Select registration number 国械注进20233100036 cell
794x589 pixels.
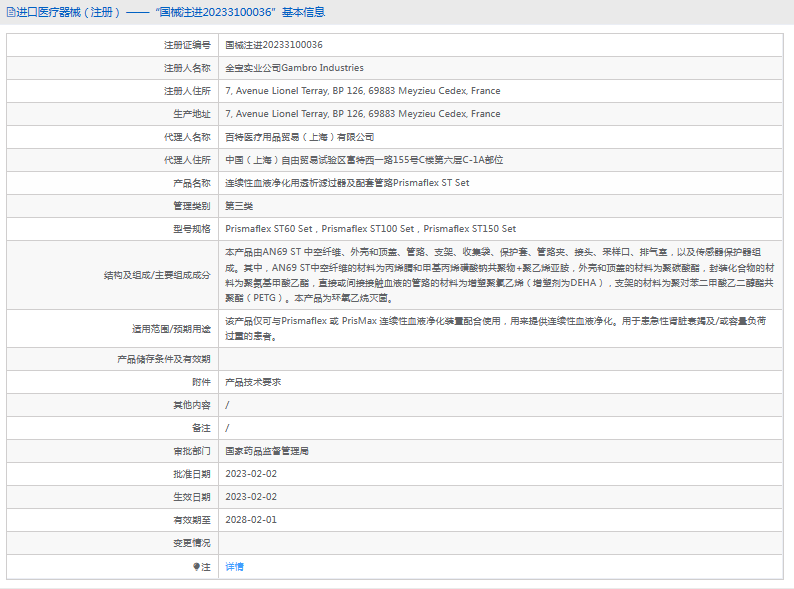pos(274,45)
